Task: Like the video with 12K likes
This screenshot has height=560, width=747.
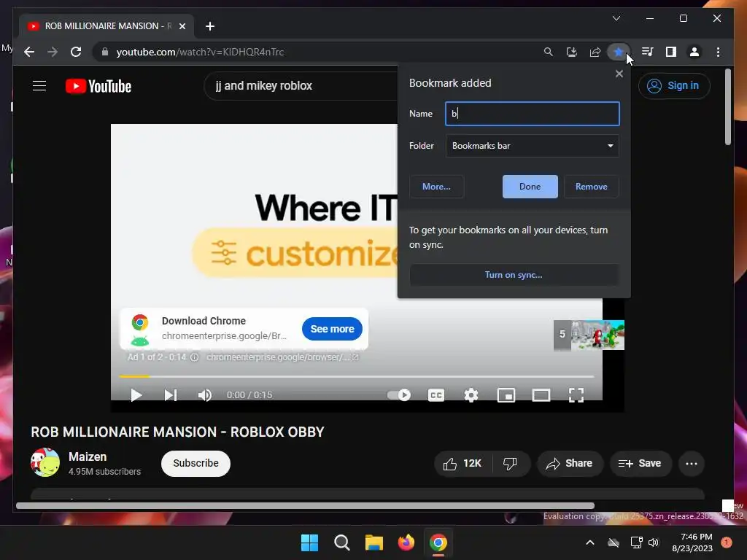Action: tap(462, 464)
